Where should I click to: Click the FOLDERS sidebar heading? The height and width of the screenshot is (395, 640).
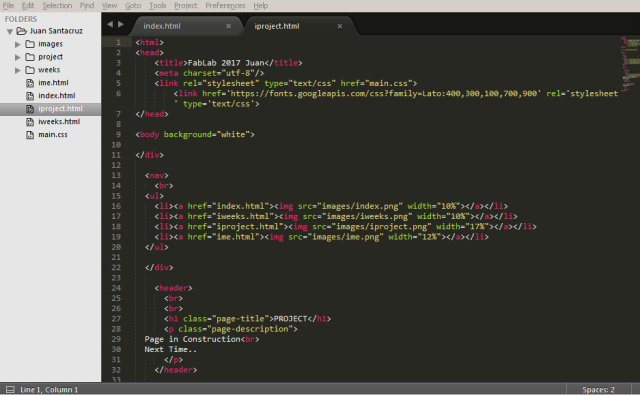coord(21,19)
